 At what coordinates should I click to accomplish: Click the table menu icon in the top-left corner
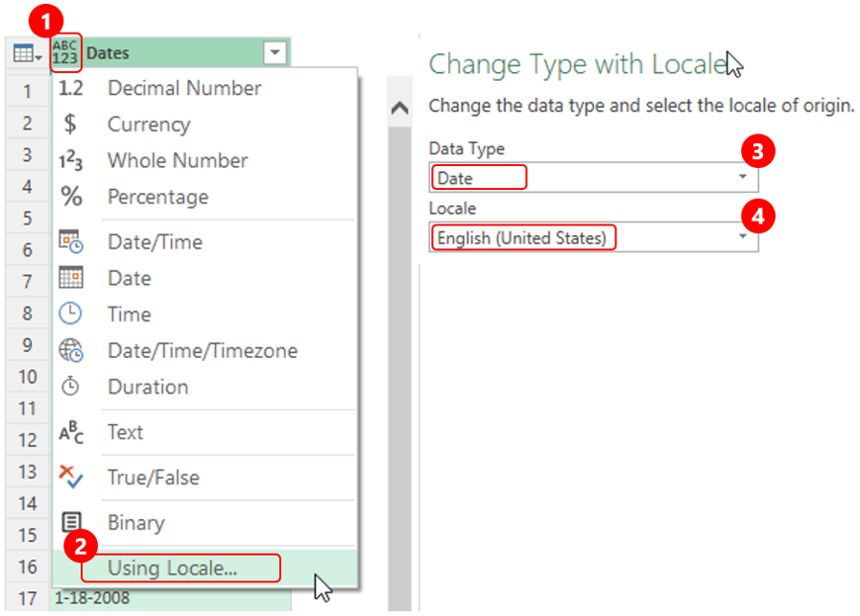click(x=24, y=50)
